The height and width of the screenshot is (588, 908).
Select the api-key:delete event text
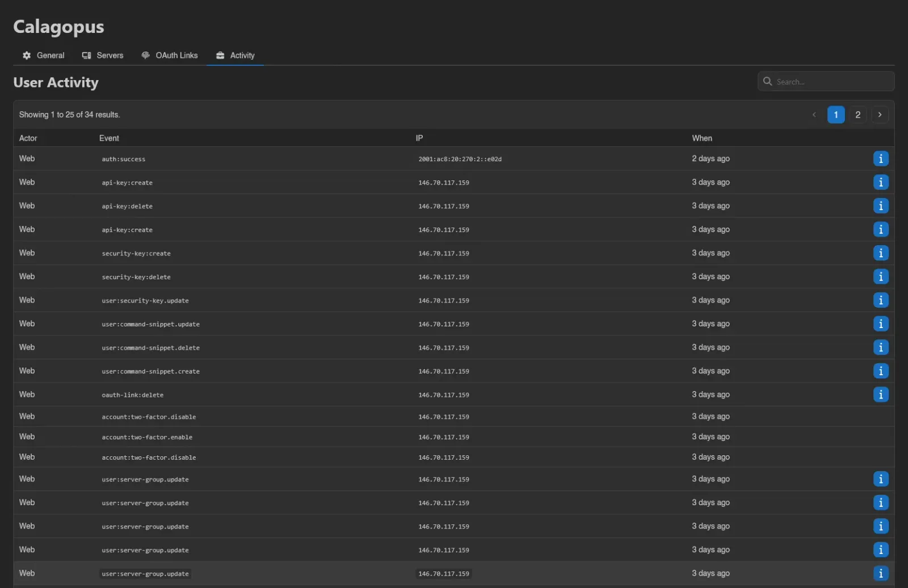(x=127, y=207)
